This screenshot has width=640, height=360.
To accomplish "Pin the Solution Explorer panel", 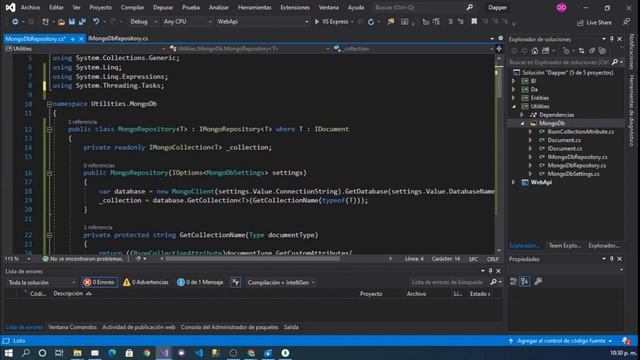I will pos(611,39).
